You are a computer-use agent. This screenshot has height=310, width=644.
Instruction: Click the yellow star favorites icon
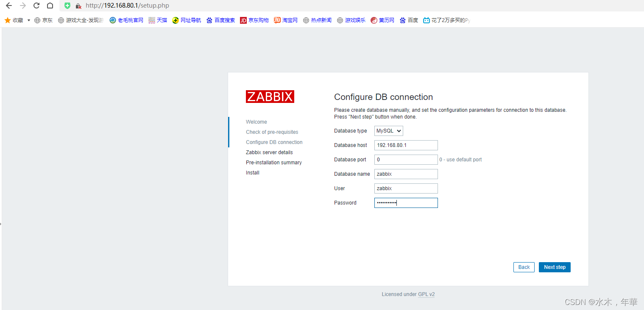point(7,20)
